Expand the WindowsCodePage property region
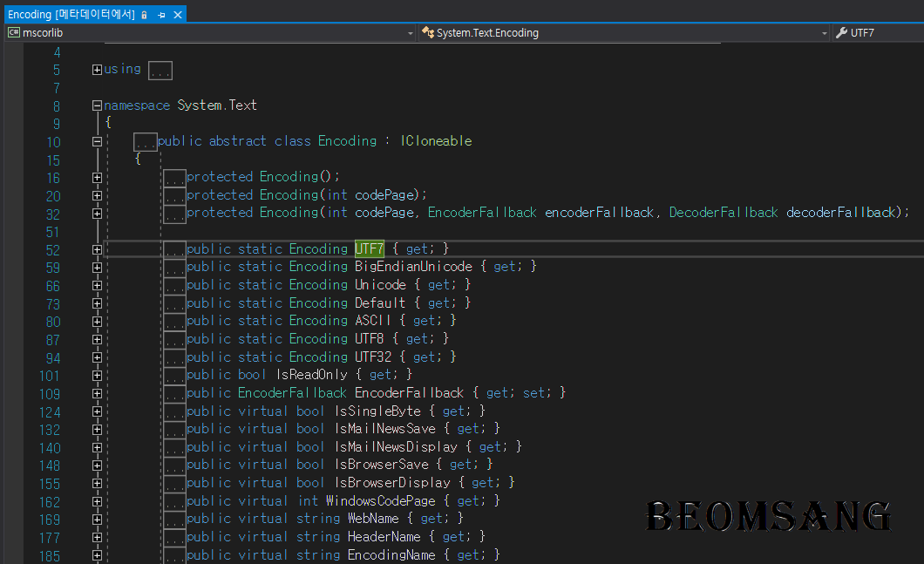 coord(98,501)
